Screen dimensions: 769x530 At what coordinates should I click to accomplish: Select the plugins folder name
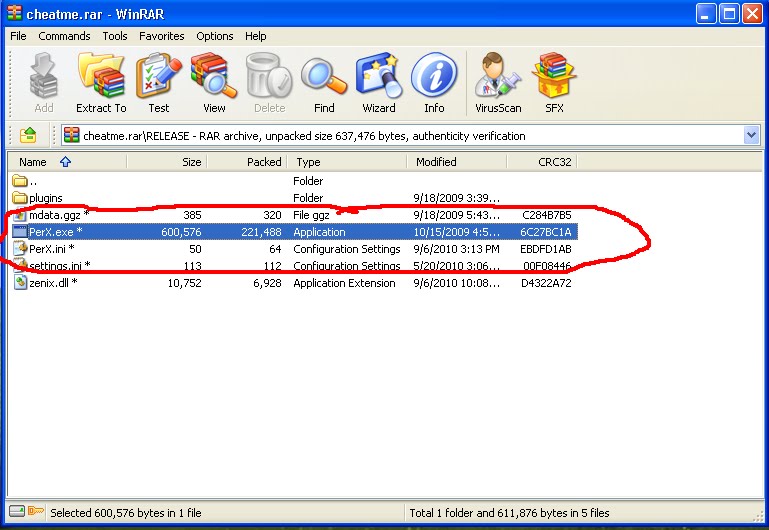click(46, 198)
